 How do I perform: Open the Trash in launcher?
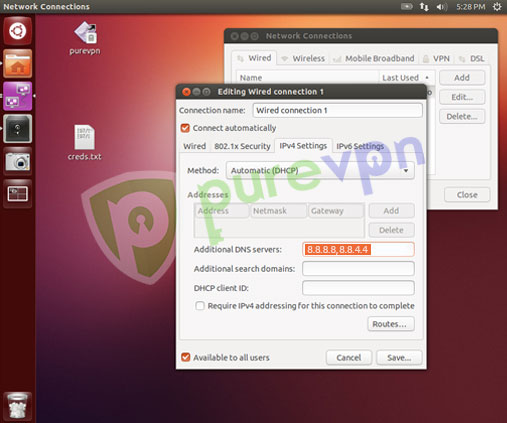[x=17, y=406]
